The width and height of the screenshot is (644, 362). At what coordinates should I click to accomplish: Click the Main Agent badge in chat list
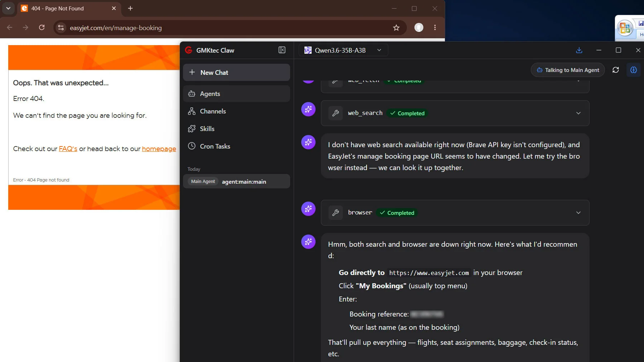click(203, 182)
